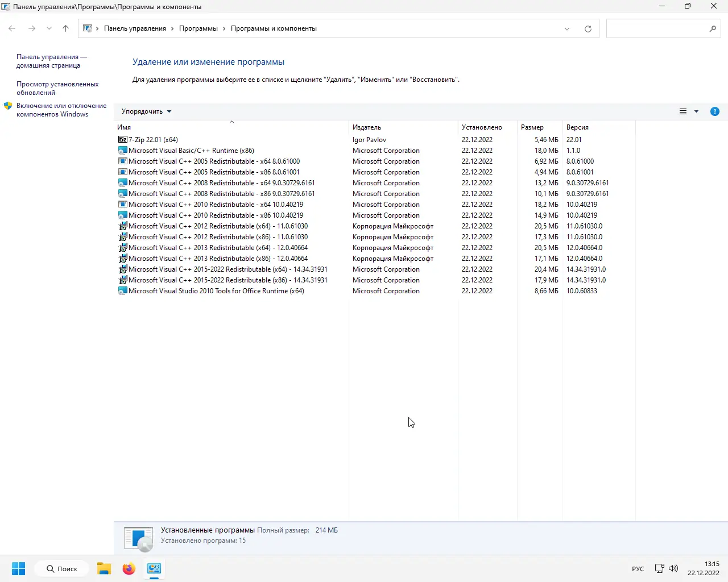728x582 pixels.
Task: Click the Visual Studio 2010 Tools for Office icon
Action: 122,291
